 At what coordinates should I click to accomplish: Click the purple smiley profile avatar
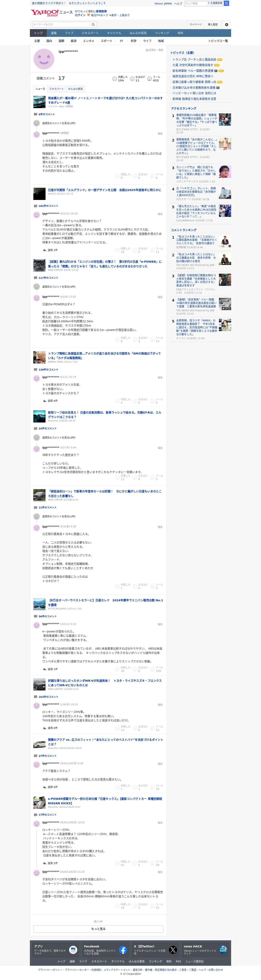[x=44, y=59]
